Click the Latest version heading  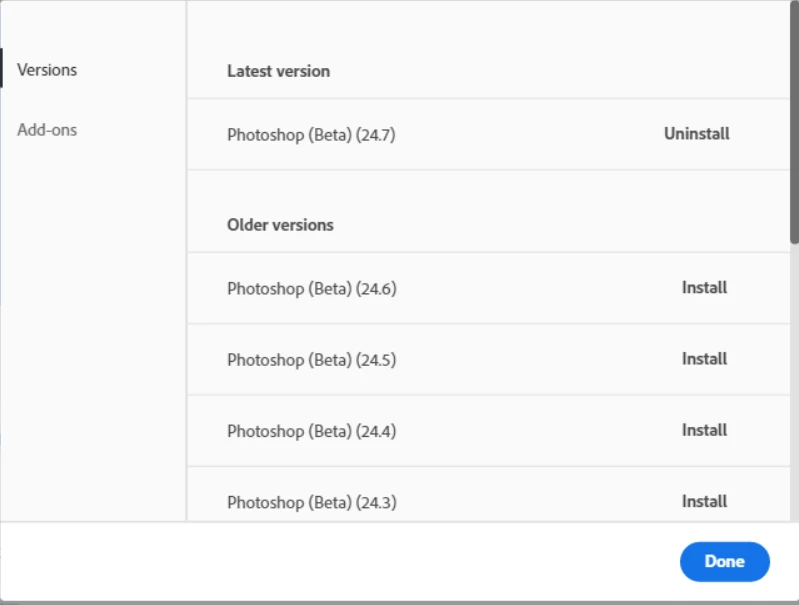click(278, 71)
